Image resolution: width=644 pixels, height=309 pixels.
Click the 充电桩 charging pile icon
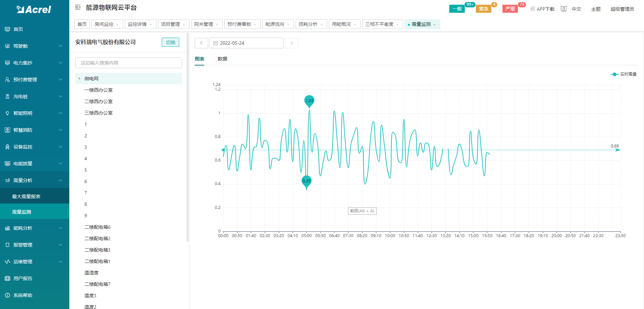(x=7, y=96)
